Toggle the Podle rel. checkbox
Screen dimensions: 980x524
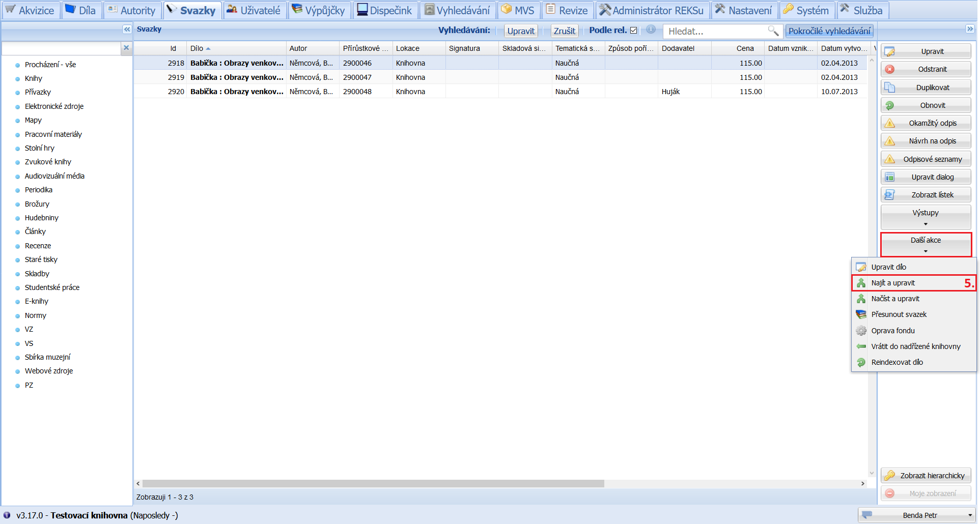point(634,31)
